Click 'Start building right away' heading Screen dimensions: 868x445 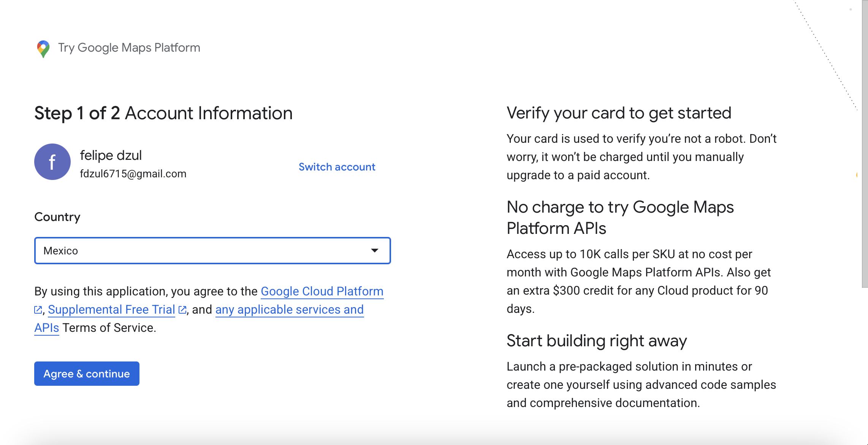pos(597,341)
